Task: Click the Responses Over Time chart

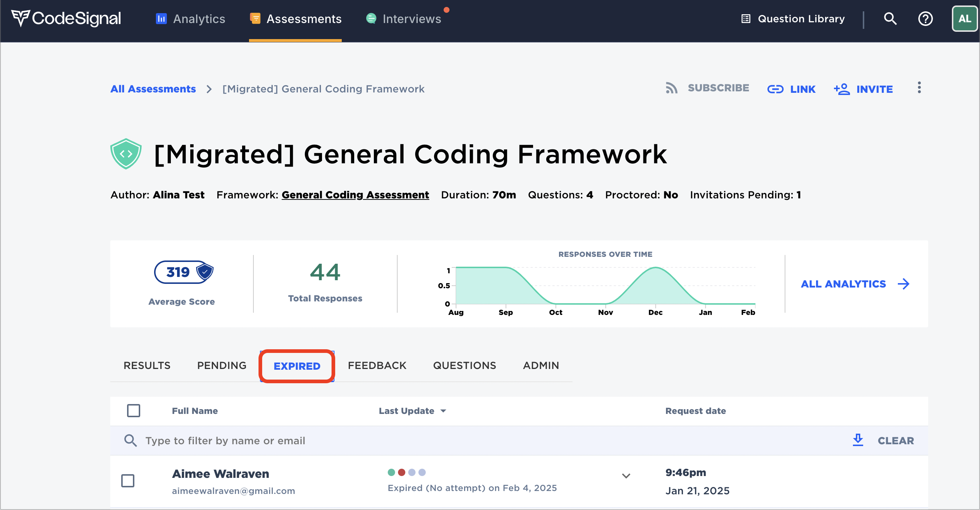Action: (x=605, y=285)
